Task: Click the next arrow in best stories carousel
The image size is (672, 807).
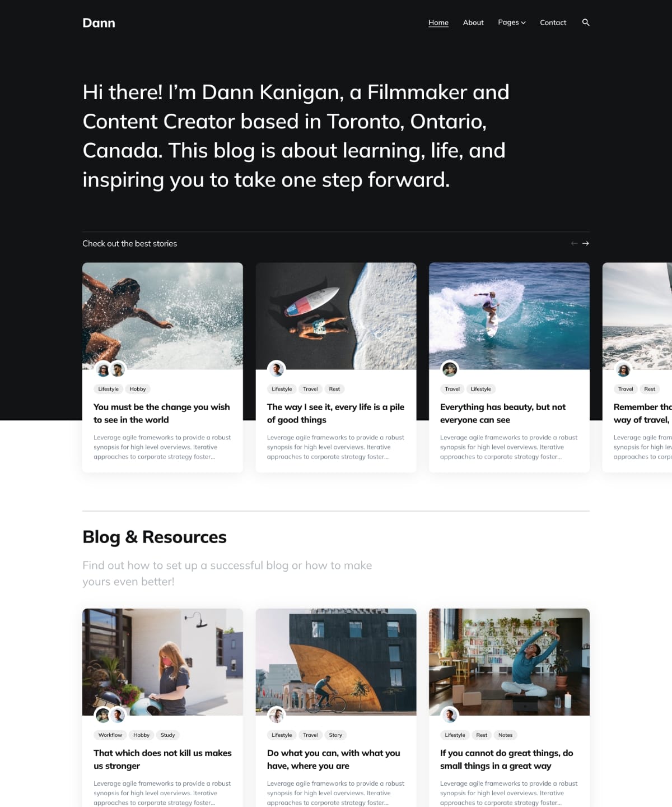Action: [586, 243]
